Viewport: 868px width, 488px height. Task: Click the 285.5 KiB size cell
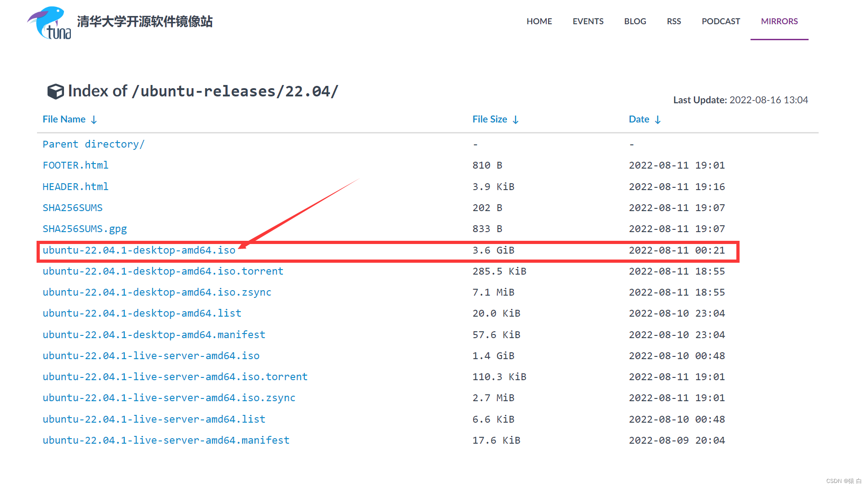point(499,271)
